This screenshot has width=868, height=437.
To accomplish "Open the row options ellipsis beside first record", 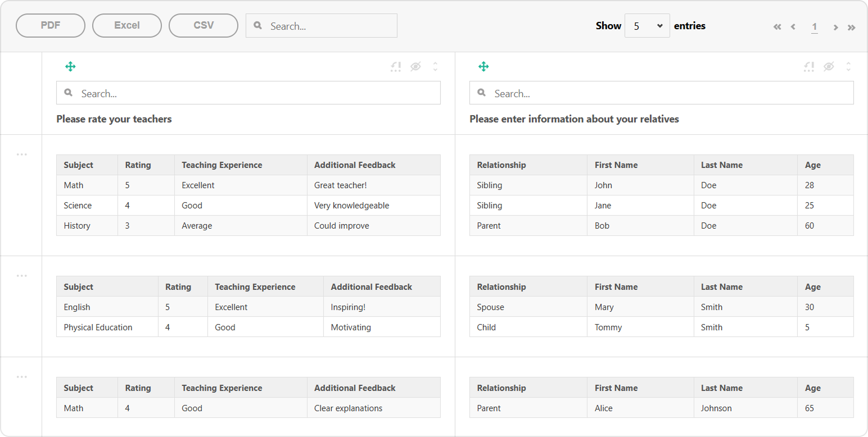I will (x=21, y=154).
